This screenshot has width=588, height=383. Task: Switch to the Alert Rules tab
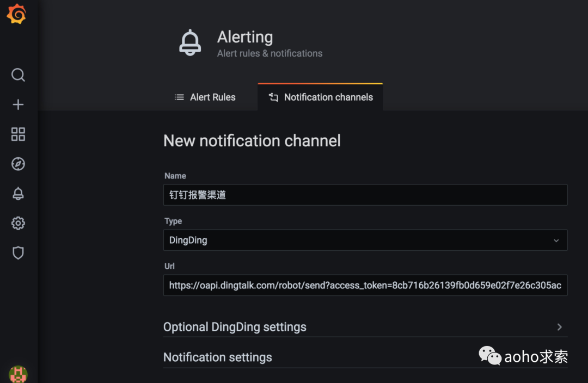[205, 97]
